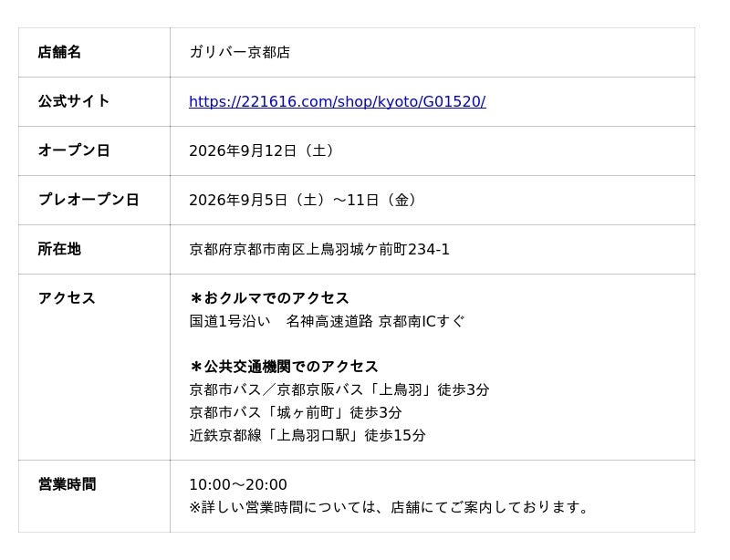The height and width of the screenshot is (560, 730).
Task: Select the ガリバー京都店 store name text
Action: click(239, 52)
